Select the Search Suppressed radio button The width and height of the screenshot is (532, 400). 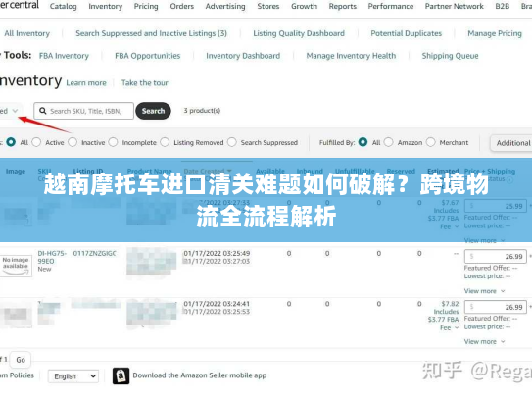232,142
